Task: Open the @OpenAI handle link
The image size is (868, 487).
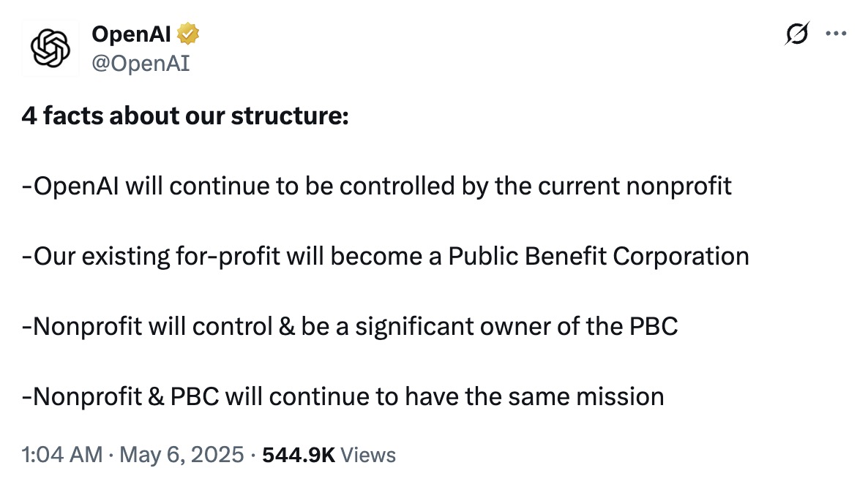Action: point(141,64)
